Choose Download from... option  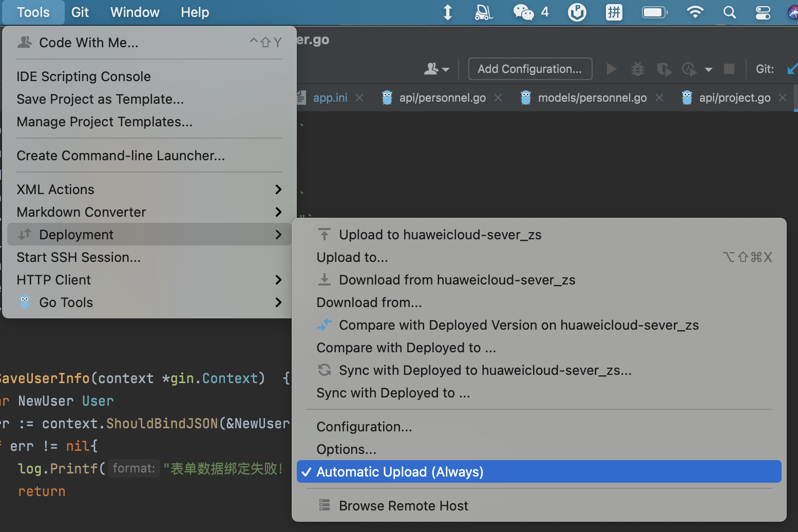coord(539,302)
